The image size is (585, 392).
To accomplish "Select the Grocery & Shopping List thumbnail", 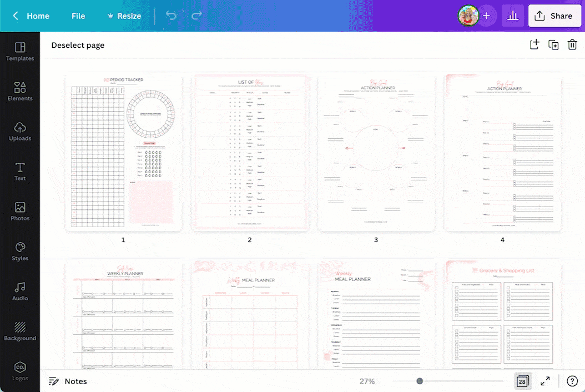I will click(x=502, y=315).
